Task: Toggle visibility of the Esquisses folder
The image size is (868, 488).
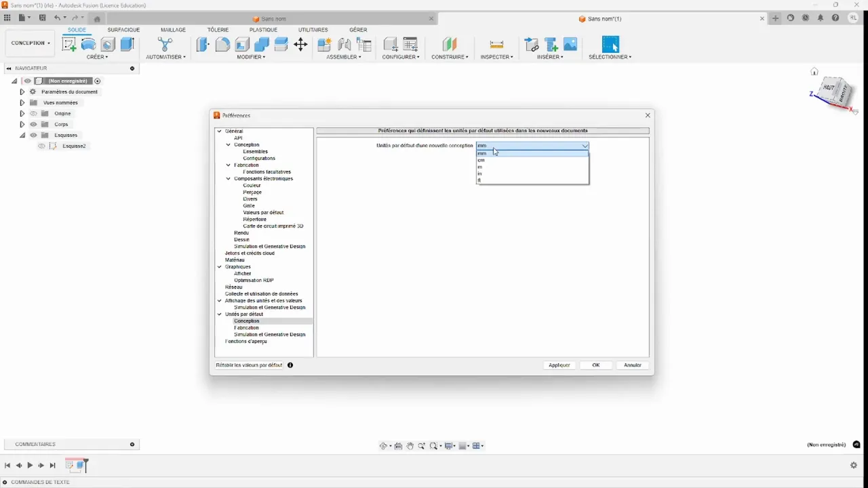Action: tap(33, 136)
